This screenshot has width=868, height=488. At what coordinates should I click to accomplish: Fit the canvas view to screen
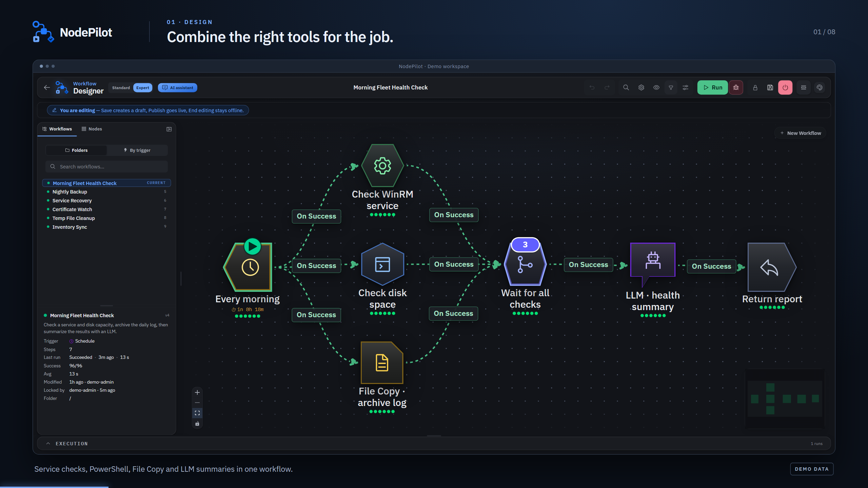tap(197, 413)
